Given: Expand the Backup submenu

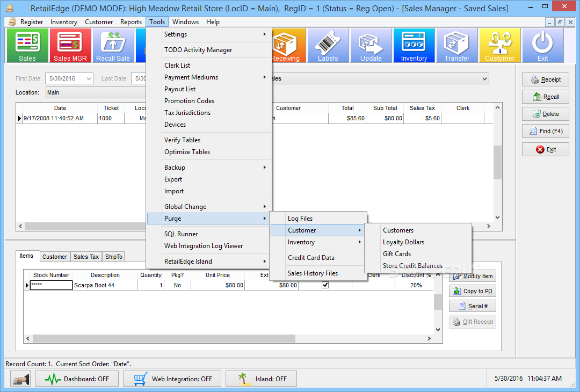Looking at the screenshot, I should 209,168.
